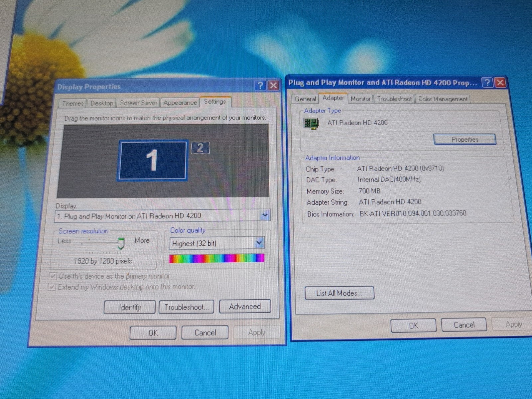Switch to the Color Management tab
Viewport: 532px width, 399px height.
[x=443, y=99]
